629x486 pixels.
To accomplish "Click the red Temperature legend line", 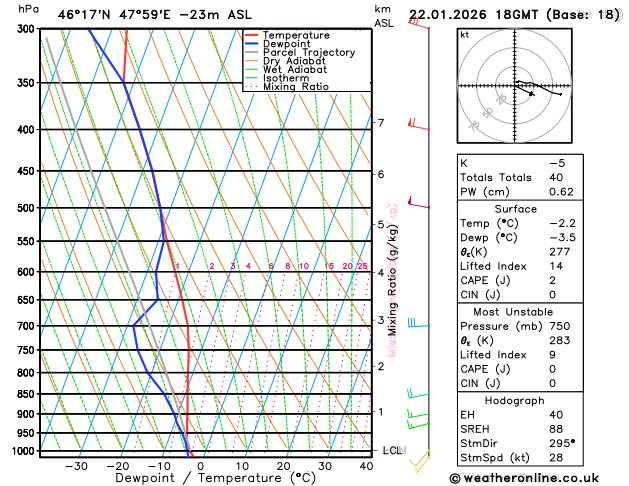I will pos(252,35).
